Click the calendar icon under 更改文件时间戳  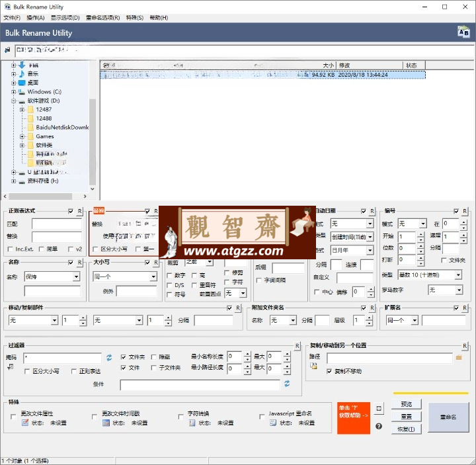click(x=106, y=423)
